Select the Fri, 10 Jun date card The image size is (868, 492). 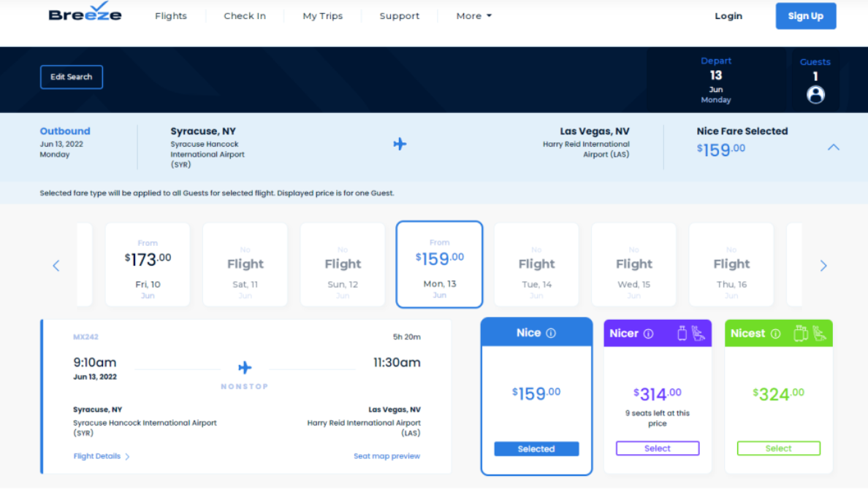click(x=148, y=264)
